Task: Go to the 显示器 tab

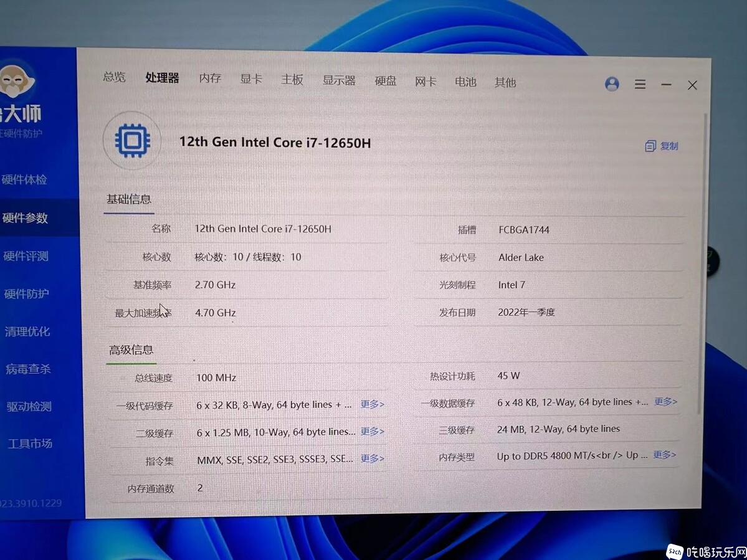Action: (x=339, y=80)
